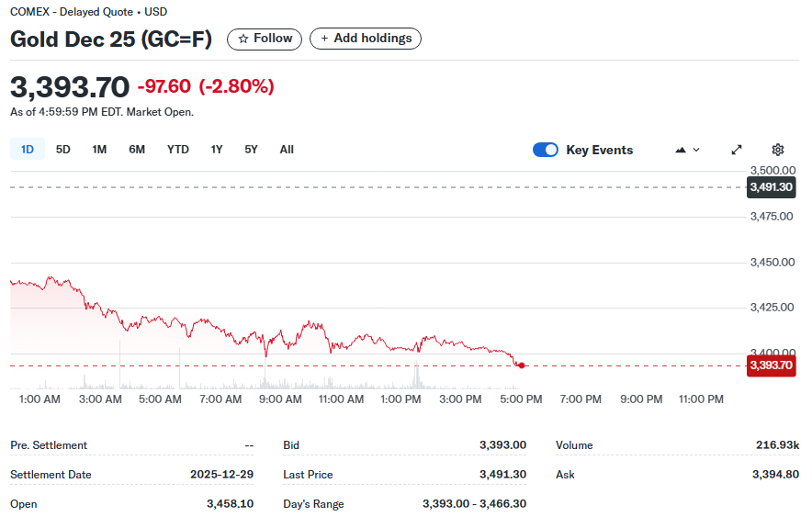This screenshot has height=528, width=812.
Task: Select the 1M chart range
Action: 99,149
